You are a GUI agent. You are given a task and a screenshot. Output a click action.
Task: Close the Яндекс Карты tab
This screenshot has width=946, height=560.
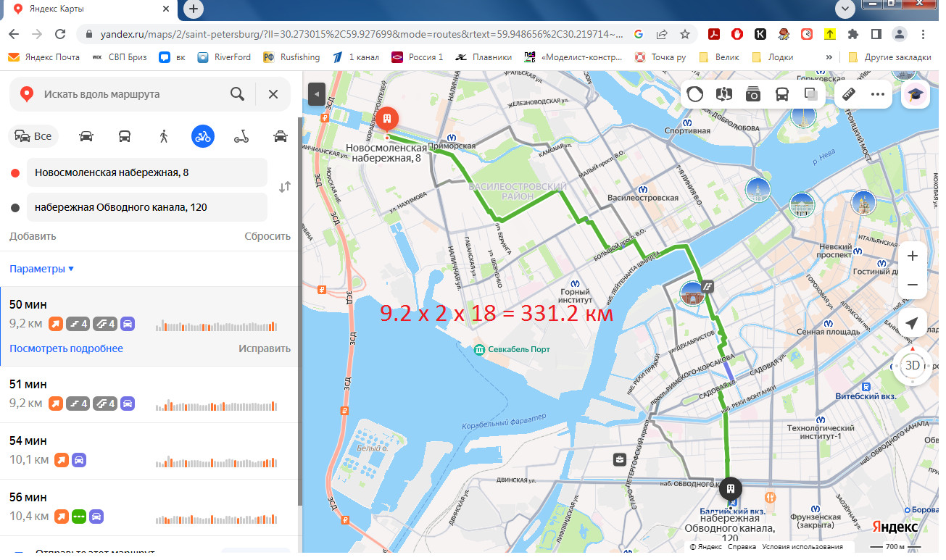pos(167,9)
